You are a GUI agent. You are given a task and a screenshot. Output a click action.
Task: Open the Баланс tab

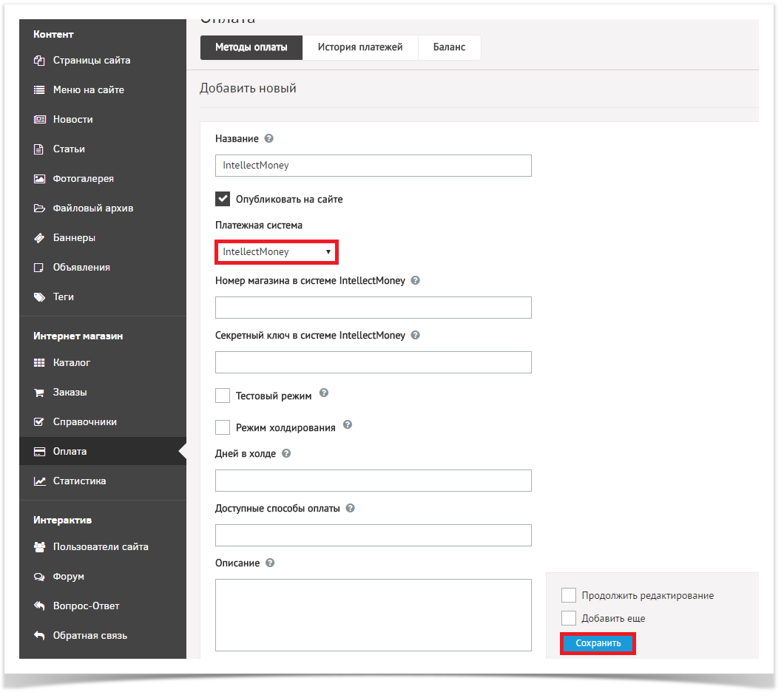point(450,47)
